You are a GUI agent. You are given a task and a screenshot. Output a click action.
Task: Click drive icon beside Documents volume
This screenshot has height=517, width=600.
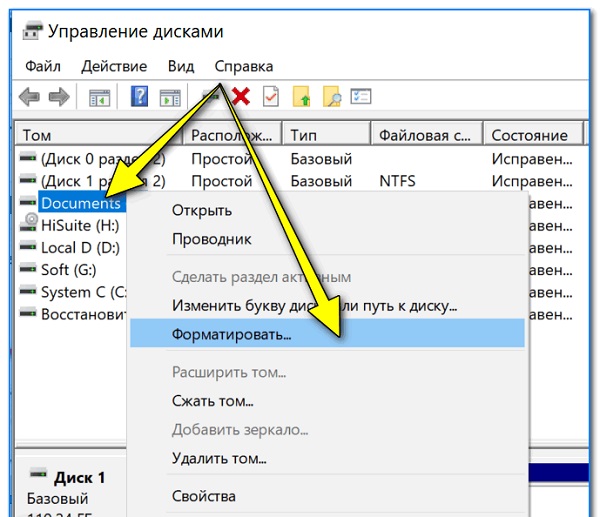pyautogui.click(x=28, y=202)
